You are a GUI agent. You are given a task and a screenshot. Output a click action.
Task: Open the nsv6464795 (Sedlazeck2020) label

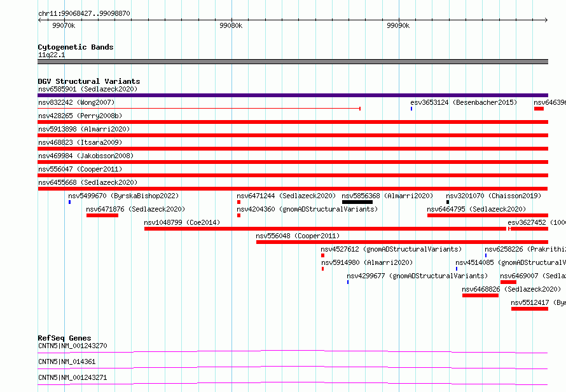[476, 209]
